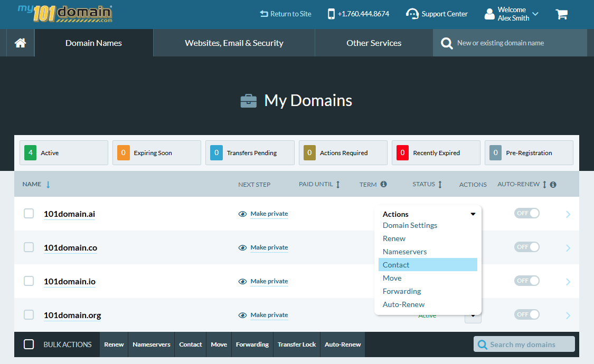Screen dimensions: 594x364
Task: Click the shopping cart icon
Action: click(x=561, y=14)
